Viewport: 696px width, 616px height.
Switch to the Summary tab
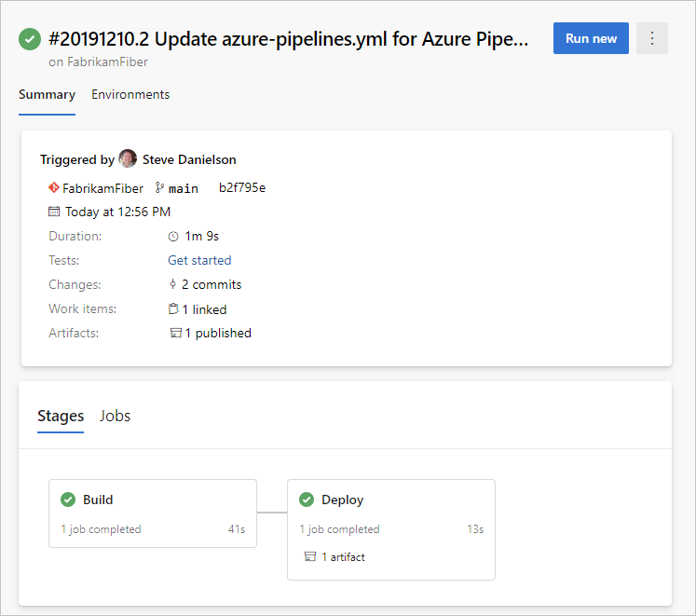point(47,95)
